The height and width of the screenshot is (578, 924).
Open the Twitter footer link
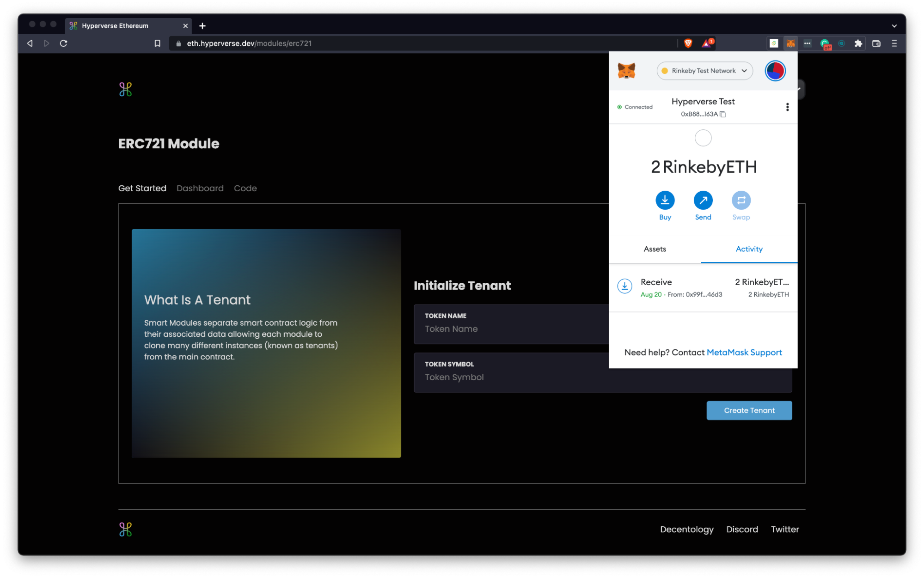coord(784,529)
